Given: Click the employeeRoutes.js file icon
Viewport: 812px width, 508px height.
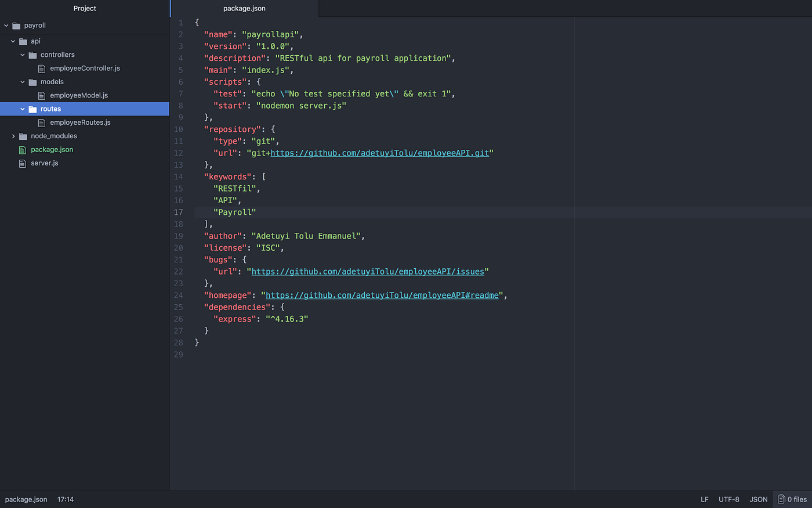Looking at the screenshot, I should [x=41, y=123].
